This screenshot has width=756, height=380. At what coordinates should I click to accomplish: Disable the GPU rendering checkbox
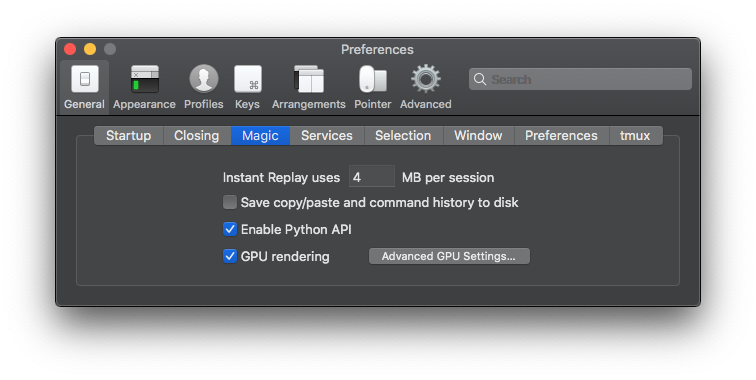[x=230, y=256]
